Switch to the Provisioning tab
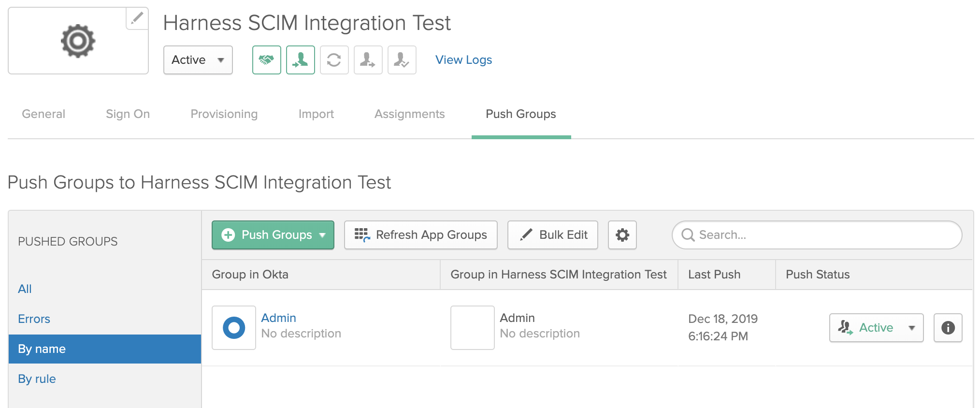 224,114
